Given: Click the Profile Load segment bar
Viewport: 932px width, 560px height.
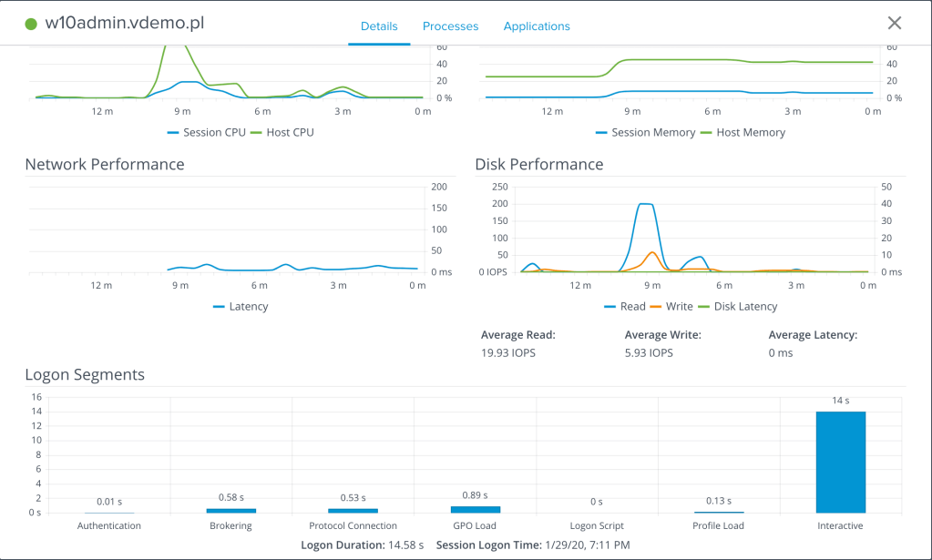Looking at the screenshot, I should coord(719,513).
